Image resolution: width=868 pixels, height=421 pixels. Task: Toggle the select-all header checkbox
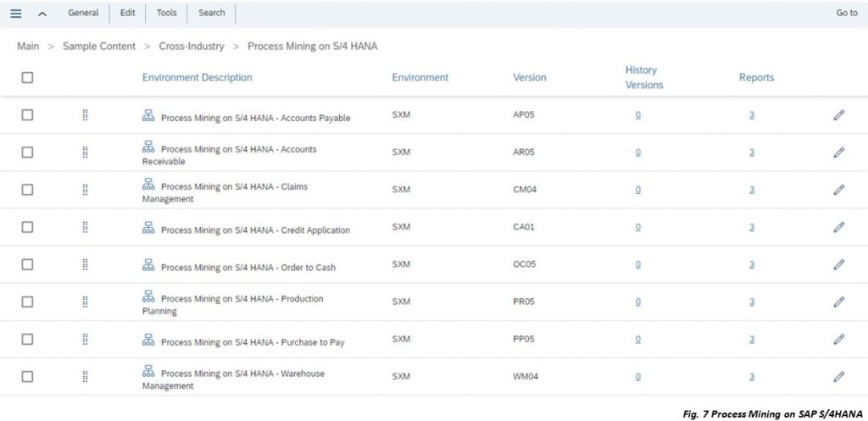pyautogui.click(x=27, y=77)
